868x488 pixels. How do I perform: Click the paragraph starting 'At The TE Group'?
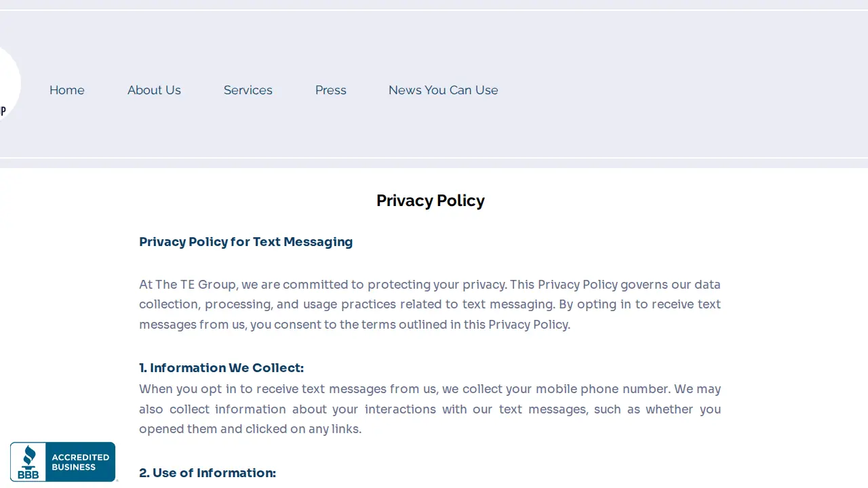point(430,304)
